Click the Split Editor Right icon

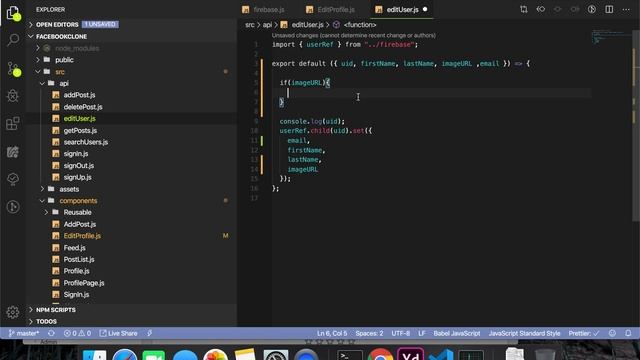(609, 9)
